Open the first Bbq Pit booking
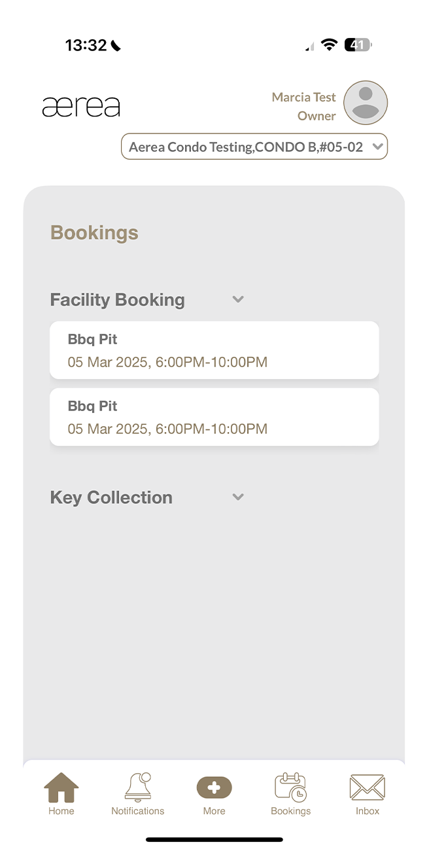Viewport: 429px width, 868px height. [214, 350]
